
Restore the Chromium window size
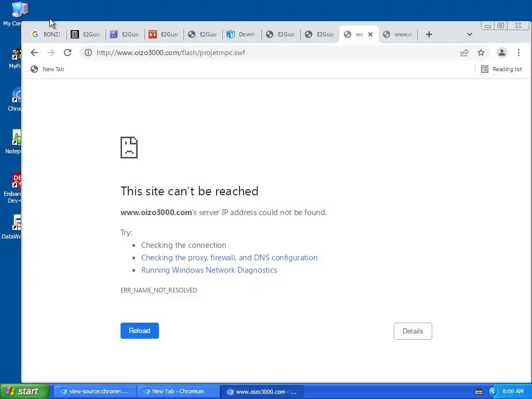click(x=501, y=26)
